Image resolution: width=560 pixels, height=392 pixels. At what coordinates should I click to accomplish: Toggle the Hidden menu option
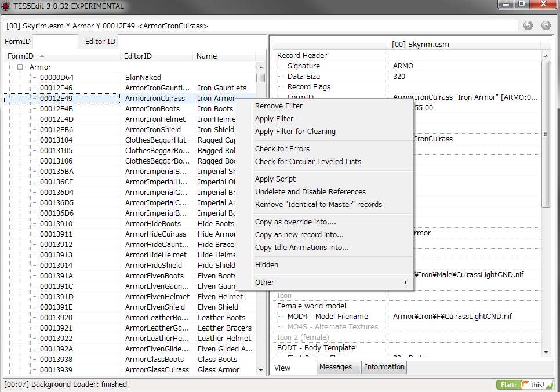267,265
